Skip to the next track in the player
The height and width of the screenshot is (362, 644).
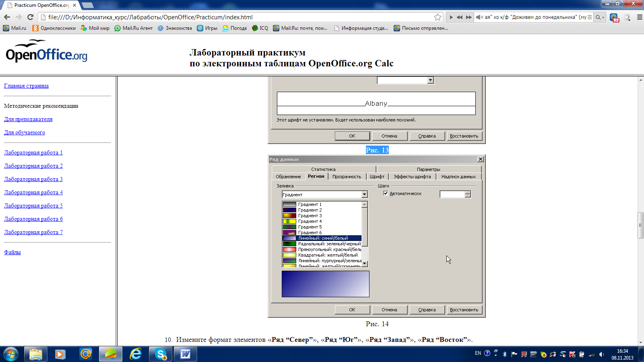(x=469, y=17)
